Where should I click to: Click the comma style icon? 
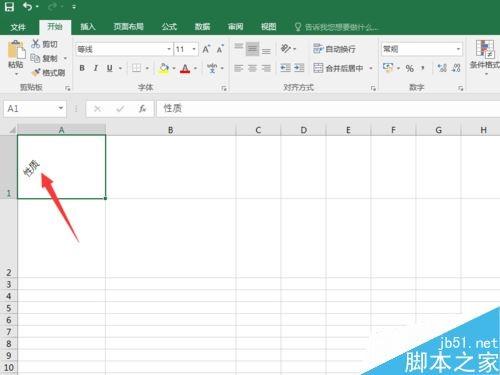[x=423, y=68]
